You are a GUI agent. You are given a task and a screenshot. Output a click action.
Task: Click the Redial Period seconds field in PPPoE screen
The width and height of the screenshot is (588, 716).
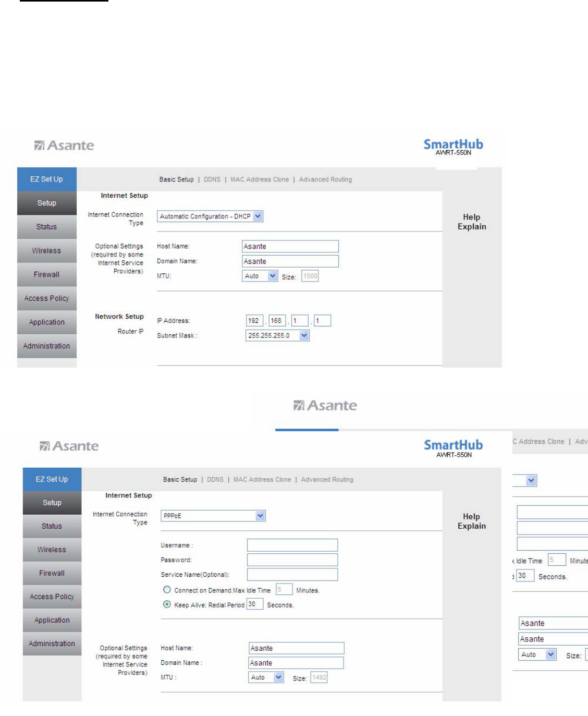tap(255, 604)
